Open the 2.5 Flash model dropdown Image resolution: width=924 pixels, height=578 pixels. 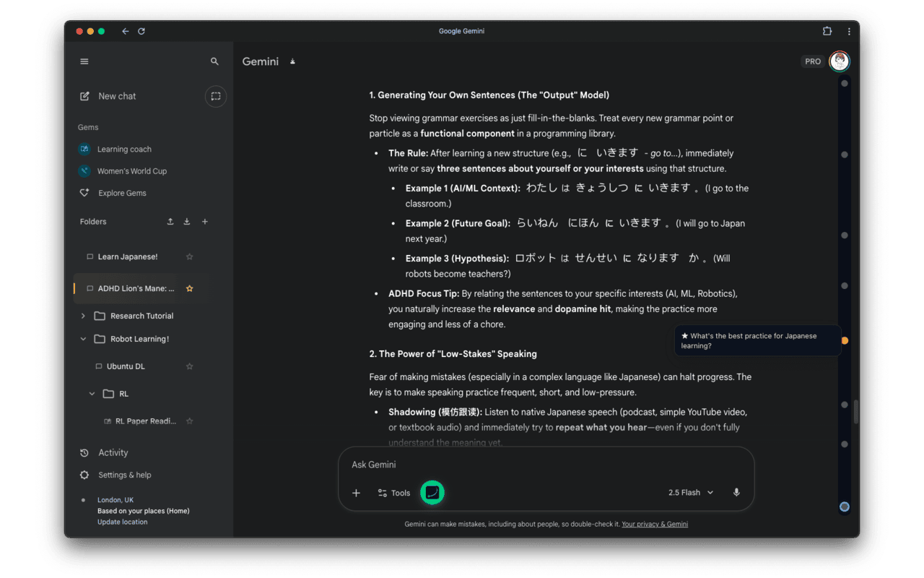[x=690, y=493]
